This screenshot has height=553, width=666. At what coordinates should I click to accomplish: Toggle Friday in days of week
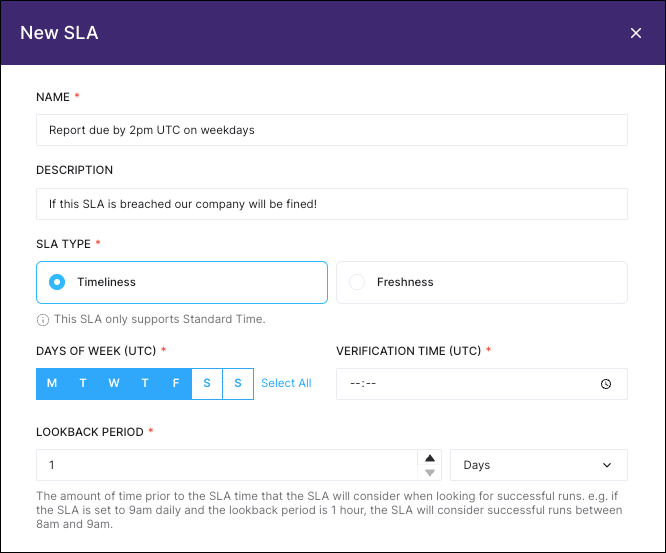coord(176,384)
